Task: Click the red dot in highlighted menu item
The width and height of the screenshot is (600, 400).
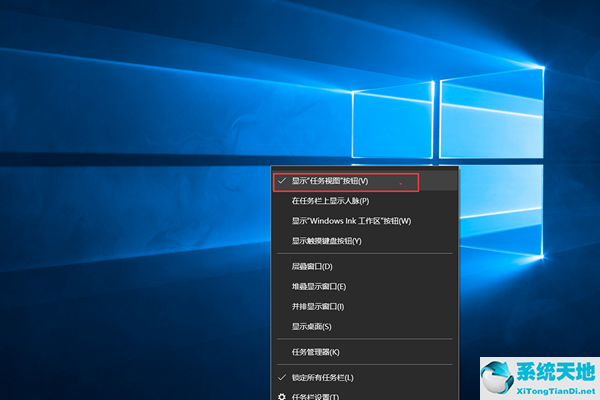Action: click(x=401, y=183)
